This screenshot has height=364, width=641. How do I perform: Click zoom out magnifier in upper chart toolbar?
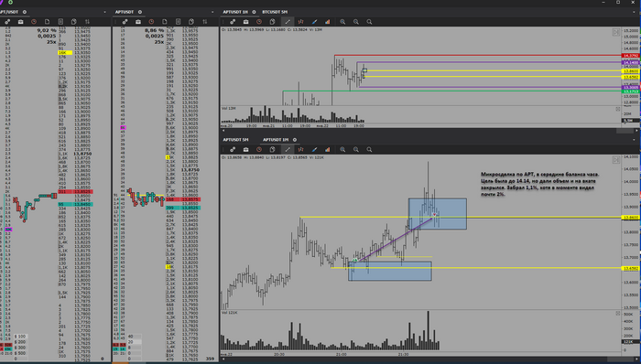point(356,22)
